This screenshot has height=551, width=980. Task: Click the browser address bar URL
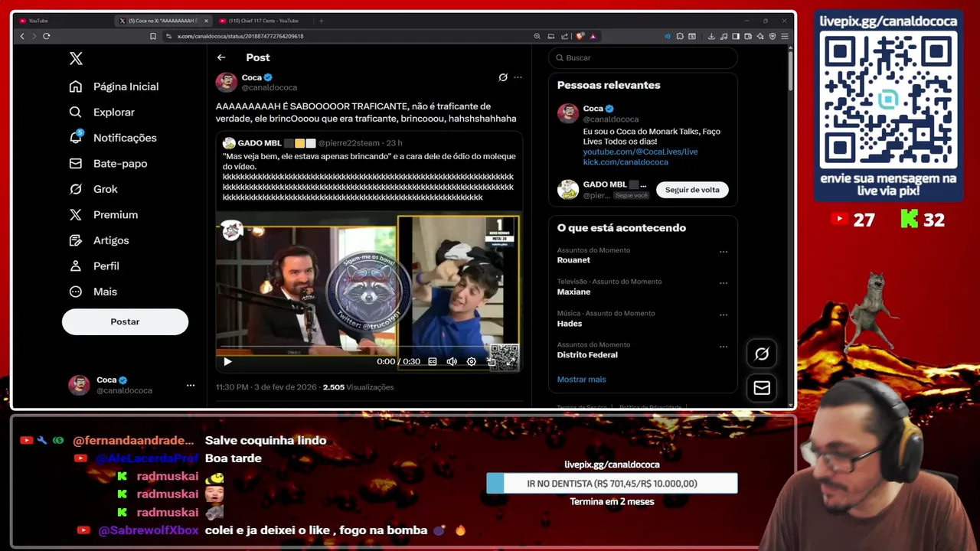pos(240,36)
